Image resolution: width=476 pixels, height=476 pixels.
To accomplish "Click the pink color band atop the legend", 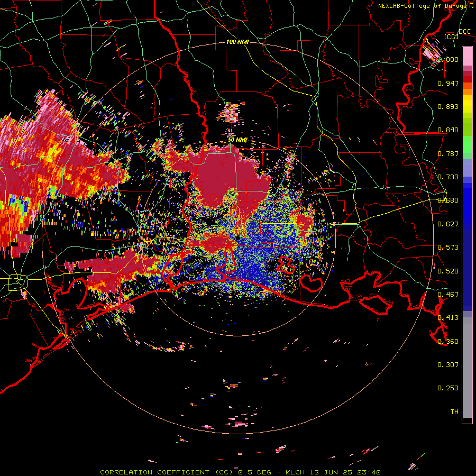I will (467, 56).
